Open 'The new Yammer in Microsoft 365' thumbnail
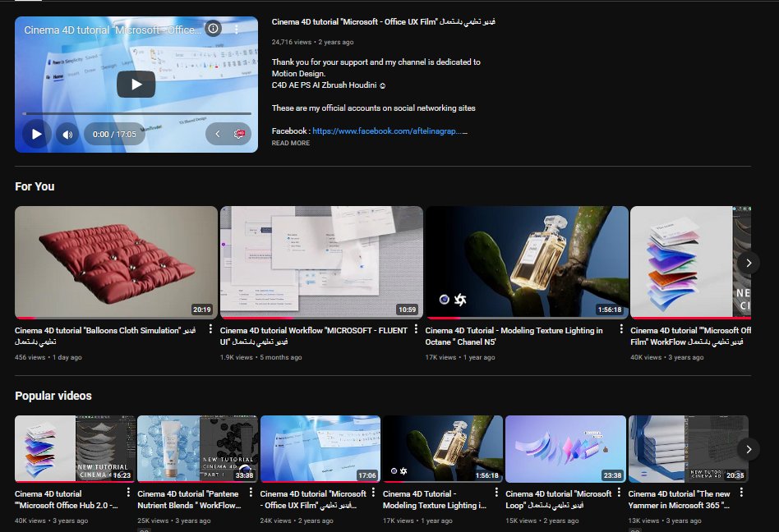Screen dimensions: 779x532 pos(689,448)
